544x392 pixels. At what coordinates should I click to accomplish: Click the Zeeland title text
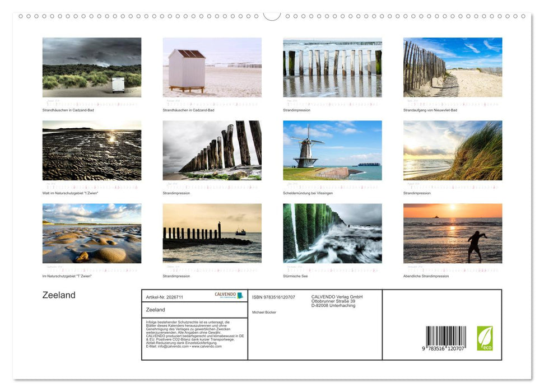[58, 295]
